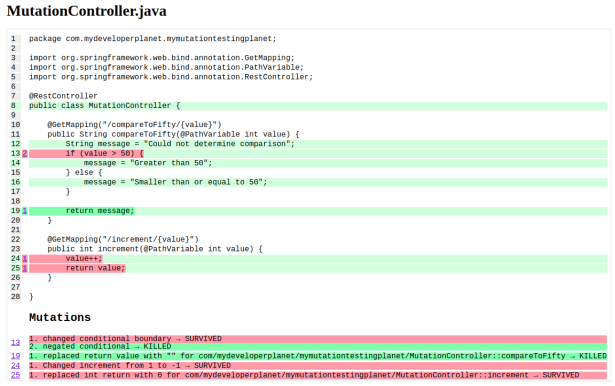
Task: Click @GetMapping("/increment/{value}") line
Action: (x=123, y=239)
